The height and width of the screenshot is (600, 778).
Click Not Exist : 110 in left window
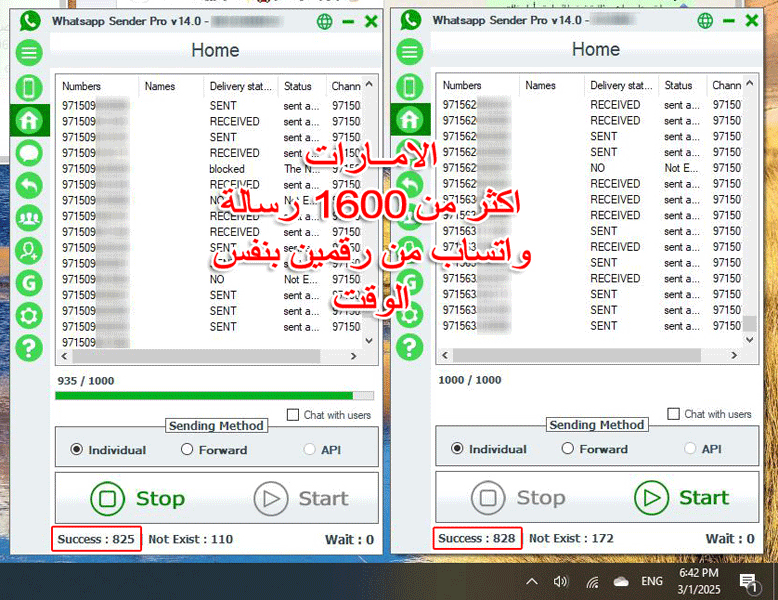point(191,539)
